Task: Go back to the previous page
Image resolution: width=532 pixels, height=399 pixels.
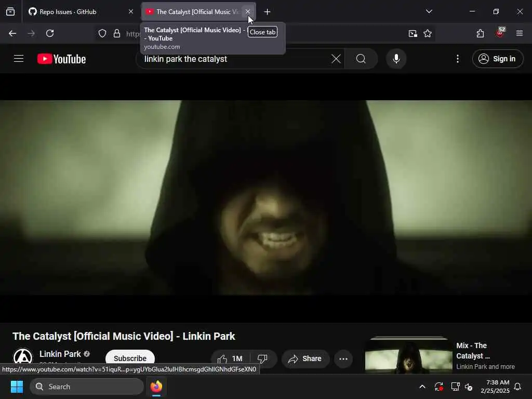Action: [12, 33]
